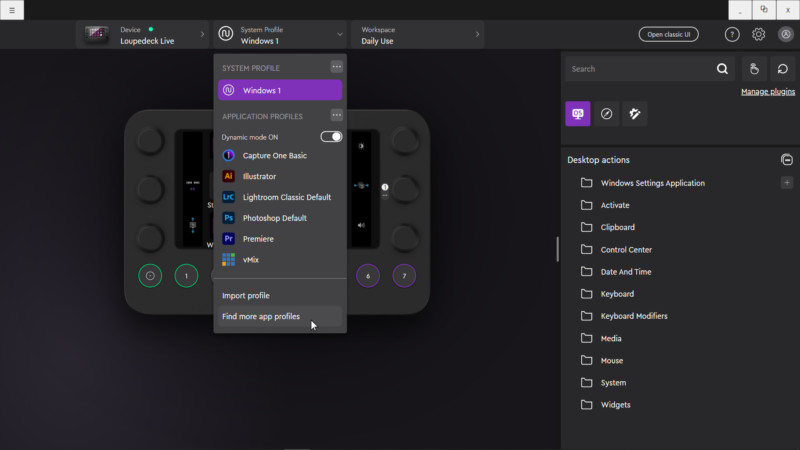Select the Windows 1 system profile
The image size is (800, 450).
click(x=280, y=90)
